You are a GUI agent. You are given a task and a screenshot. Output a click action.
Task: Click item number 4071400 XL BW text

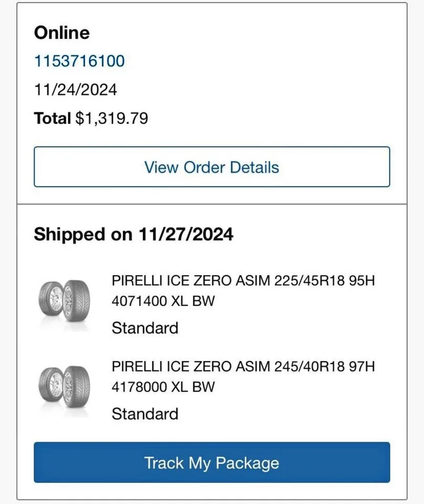click(163, 301)
